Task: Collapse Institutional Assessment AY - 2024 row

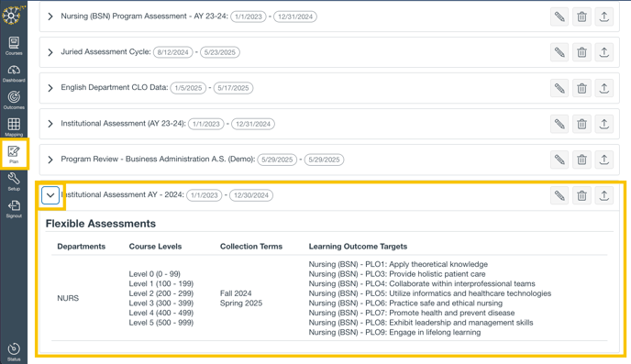Action: click(x=50, y=195)
